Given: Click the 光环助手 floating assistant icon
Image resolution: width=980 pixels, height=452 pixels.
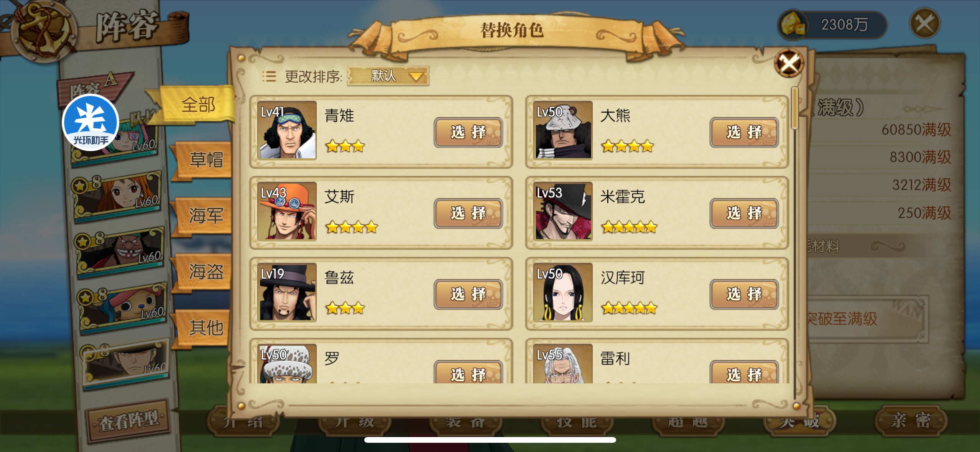Looking at the screenshot, I should (x=90, y=123).
